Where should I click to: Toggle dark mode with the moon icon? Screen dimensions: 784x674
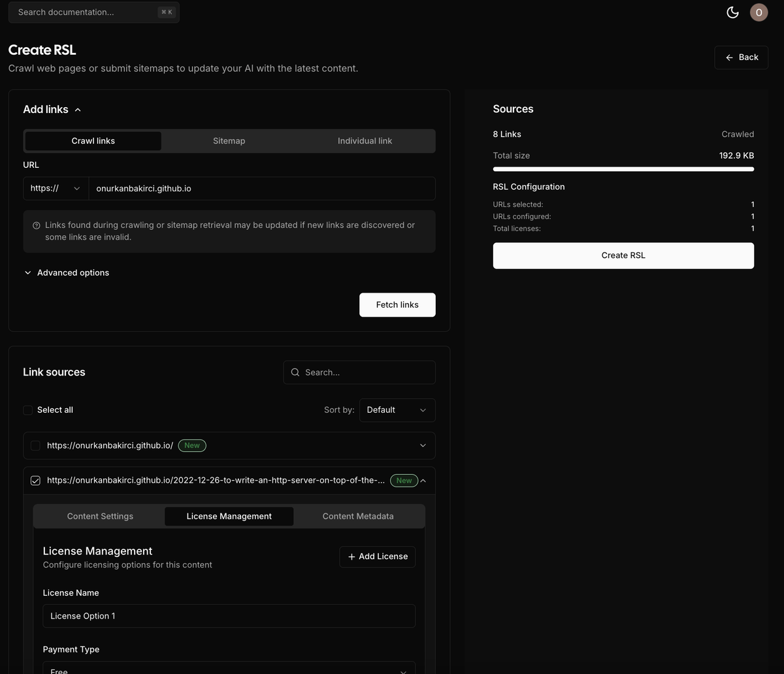(732, 12)
